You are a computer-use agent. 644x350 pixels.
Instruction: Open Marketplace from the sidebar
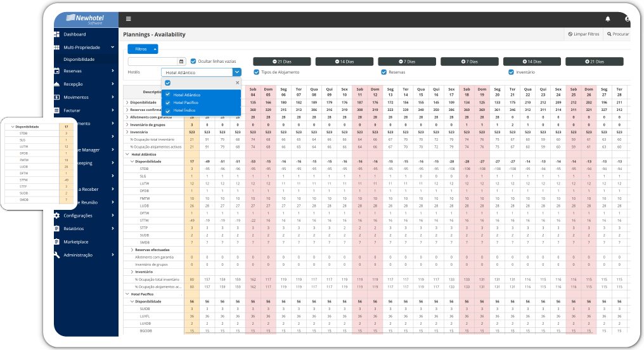(x=76, y=242)
